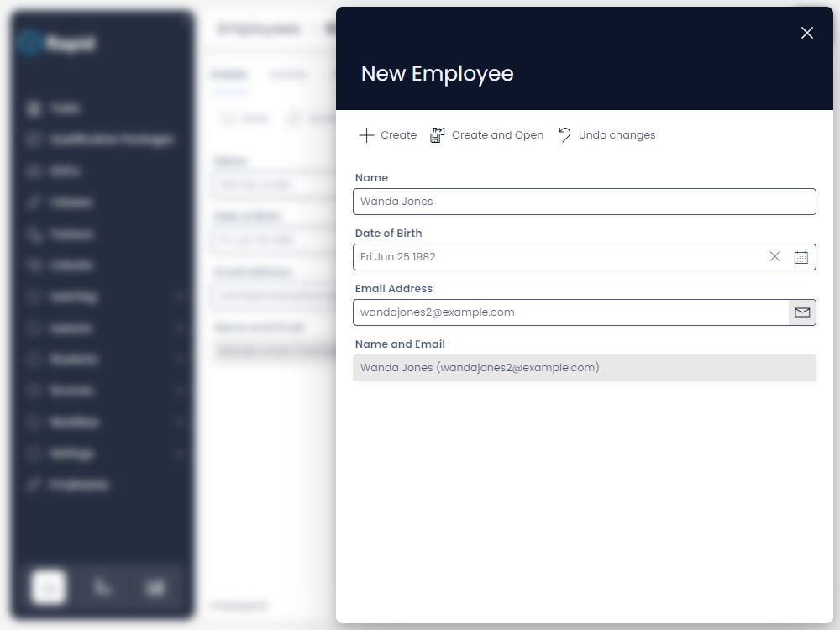The height and width of the screenshot is (630, 840).
Task: Close the New Employee panel
Action: [806, 34]
